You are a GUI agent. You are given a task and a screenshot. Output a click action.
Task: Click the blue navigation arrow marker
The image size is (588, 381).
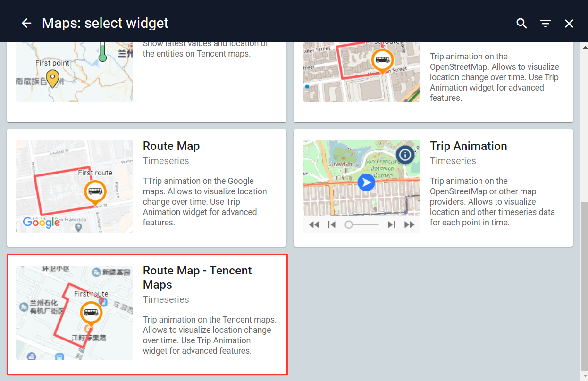pyautogui.click(x=366, y=182)
